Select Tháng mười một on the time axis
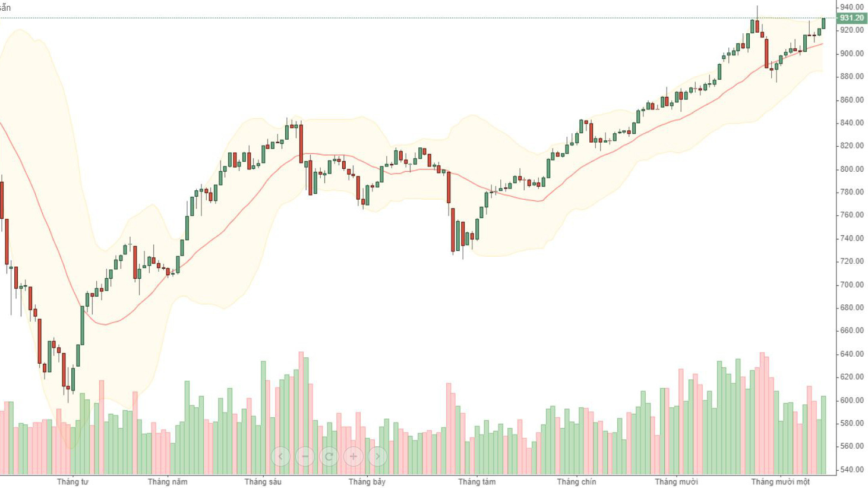 click(x=780, y=481)
